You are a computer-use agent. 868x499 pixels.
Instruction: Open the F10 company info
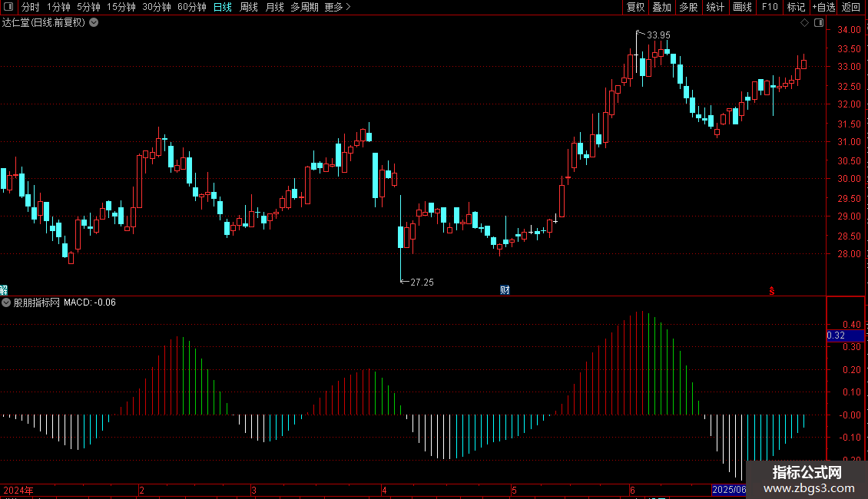tap(770, 7)
